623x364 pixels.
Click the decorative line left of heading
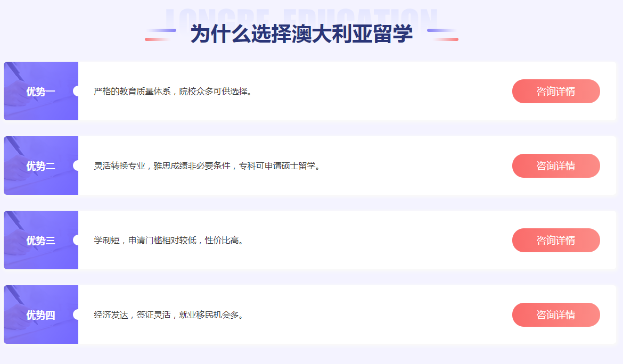pos(160,35)
